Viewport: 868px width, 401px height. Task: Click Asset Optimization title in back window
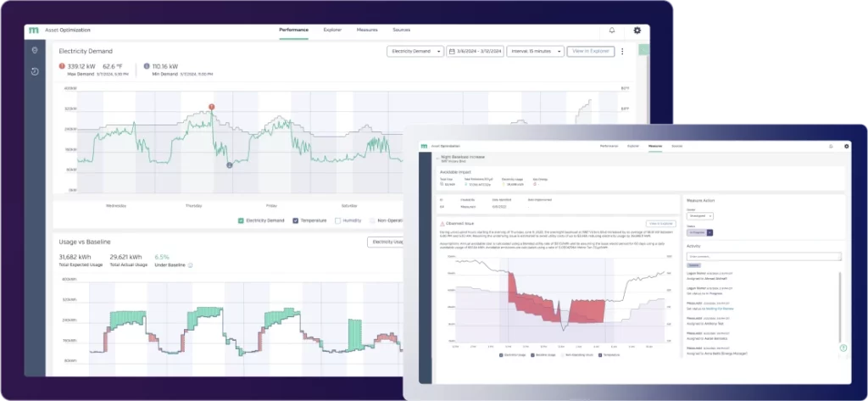(68, 30)
